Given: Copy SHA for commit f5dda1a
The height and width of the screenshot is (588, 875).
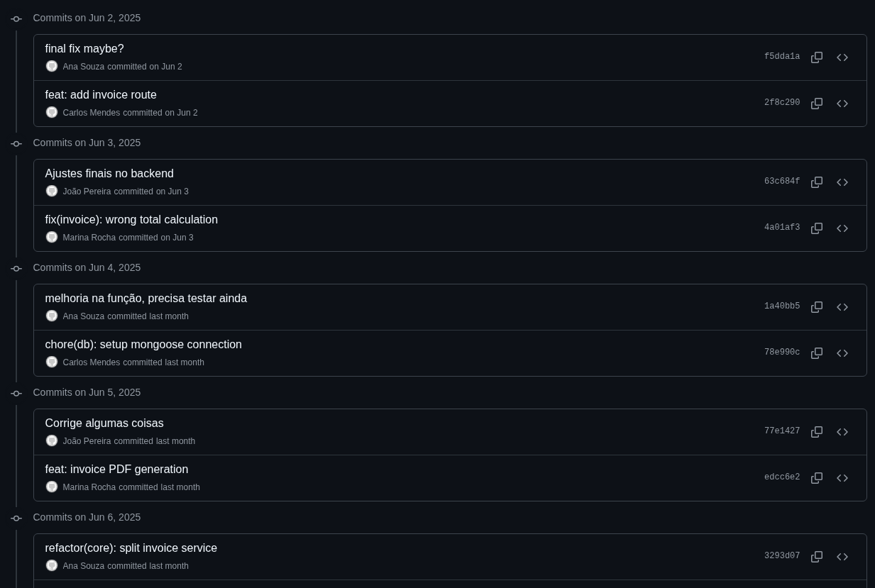Looking at the screenshot, I should point(817,57).
